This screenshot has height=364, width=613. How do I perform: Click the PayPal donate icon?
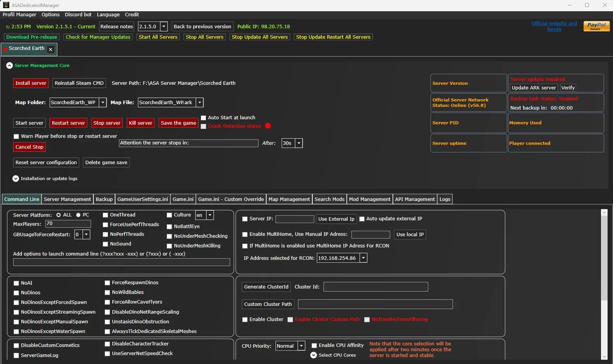tap(596, 26)
